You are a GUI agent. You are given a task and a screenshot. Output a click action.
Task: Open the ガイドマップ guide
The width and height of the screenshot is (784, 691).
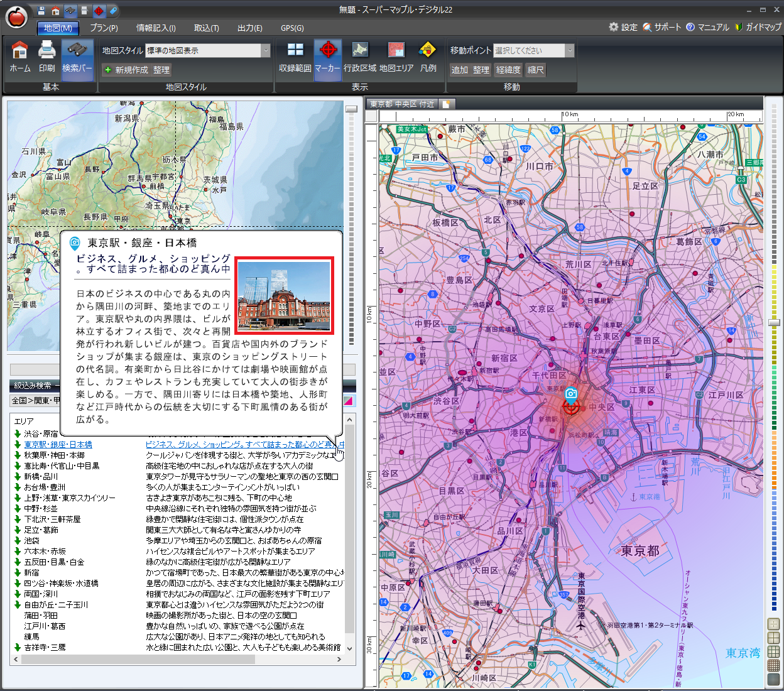(x=758, y=27)
